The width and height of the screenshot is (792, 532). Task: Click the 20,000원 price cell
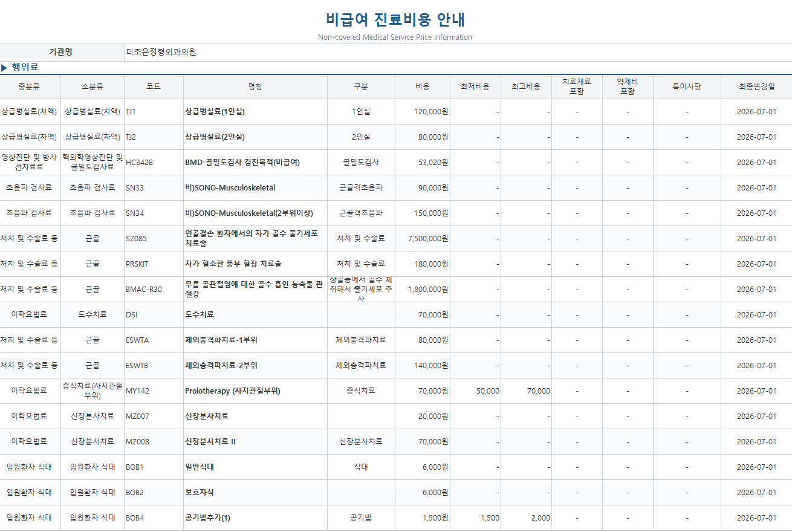(x=423, y=417)
